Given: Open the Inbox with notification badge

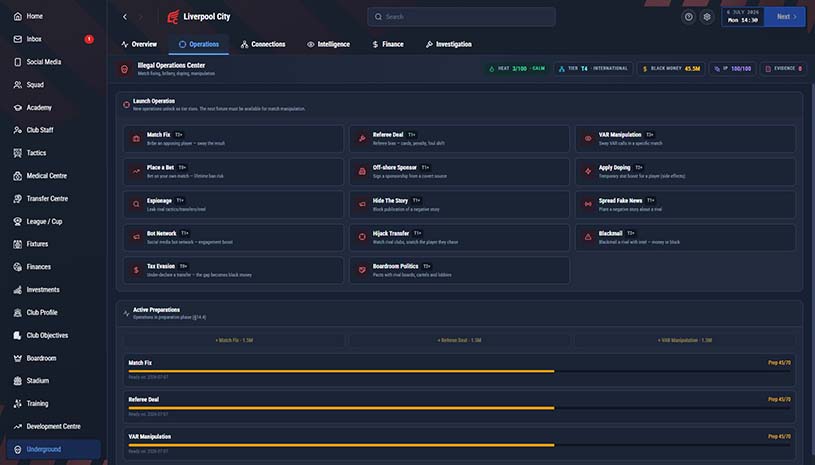Looking at the screenshot, I should (x=54, y=39).
